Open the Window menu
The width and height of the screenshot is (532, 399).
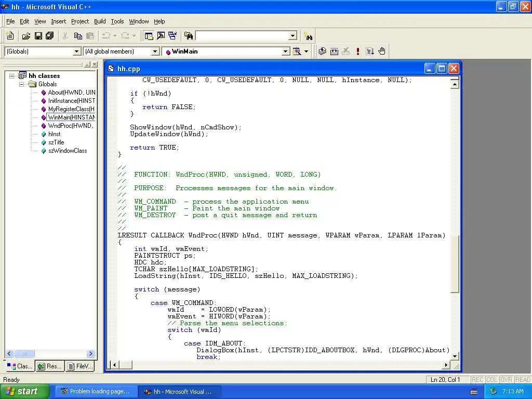click(x=139, y=21)
